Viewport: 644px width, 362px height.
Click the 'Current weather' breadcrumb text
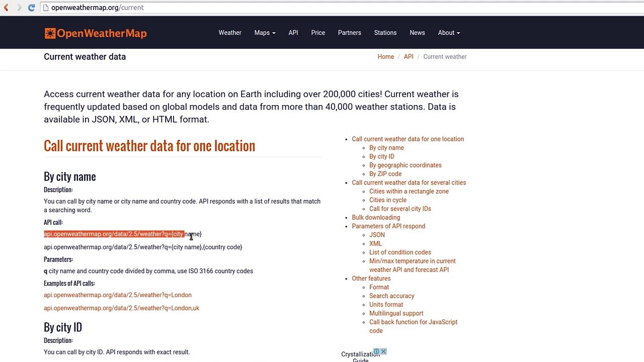tap(445, 57)
